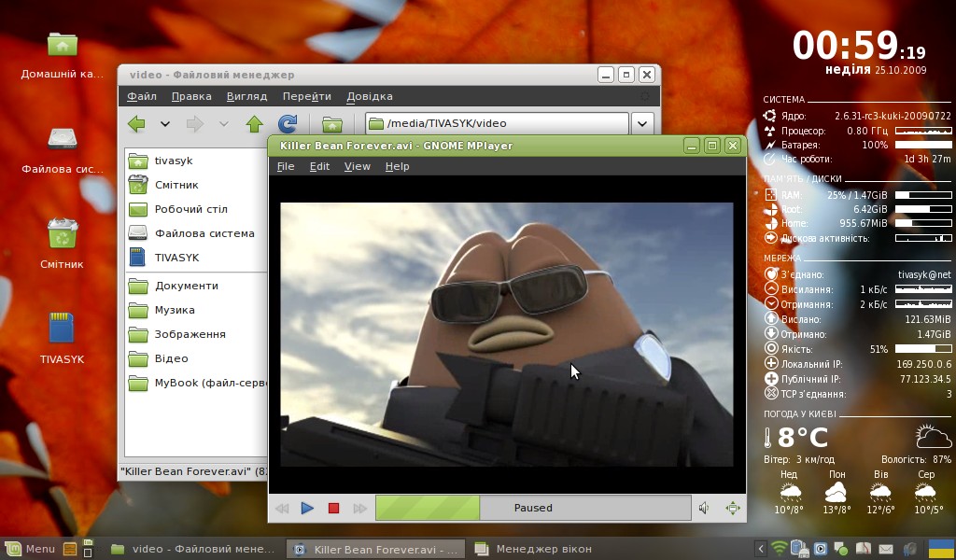Click the file manager status bar text

[x=194, y=471]
